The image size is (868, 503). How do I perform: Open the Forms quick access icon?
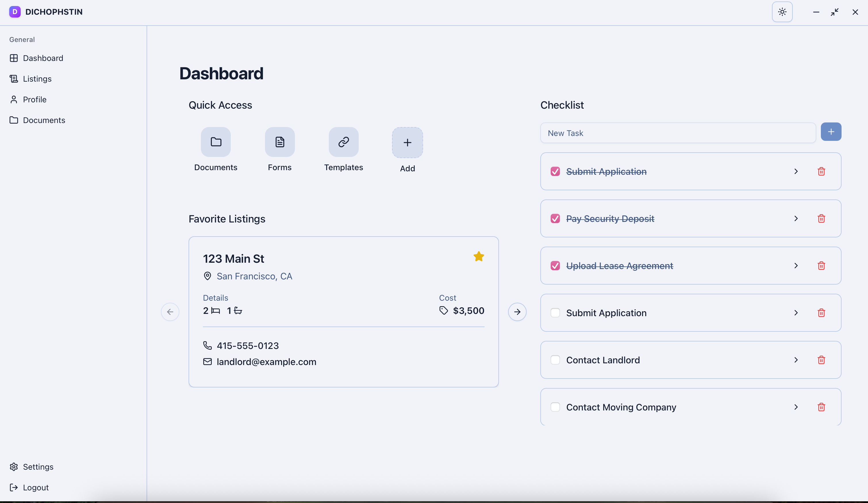(280, 142)
